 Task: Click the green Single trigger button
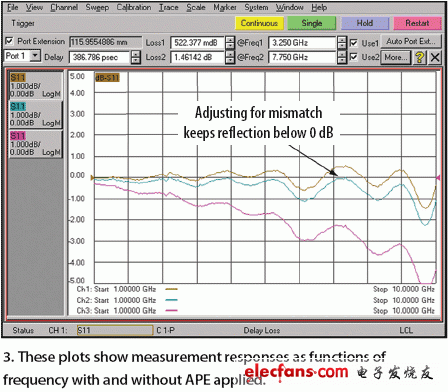(x=312, y=23)
